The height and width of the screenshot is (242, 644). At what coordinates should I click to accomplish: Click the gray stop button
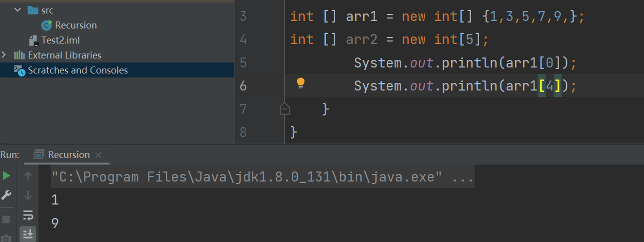click(x=6, y=219)
